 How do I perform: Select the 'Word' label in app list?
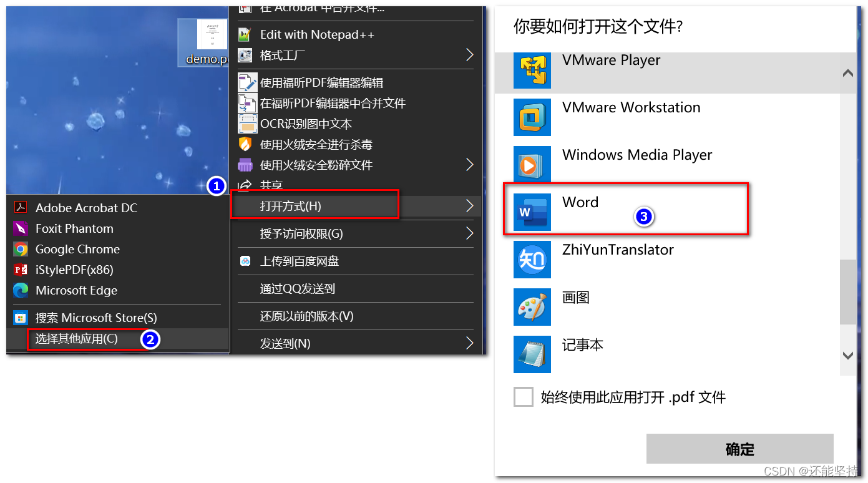click(580, 202)
